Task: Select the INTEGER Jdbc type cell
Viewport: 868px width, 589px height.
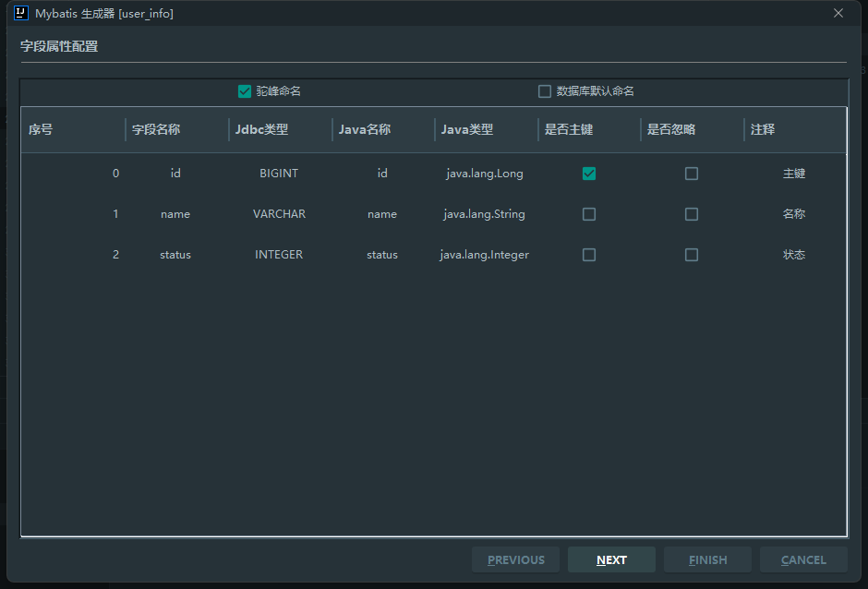Action: 279,255
